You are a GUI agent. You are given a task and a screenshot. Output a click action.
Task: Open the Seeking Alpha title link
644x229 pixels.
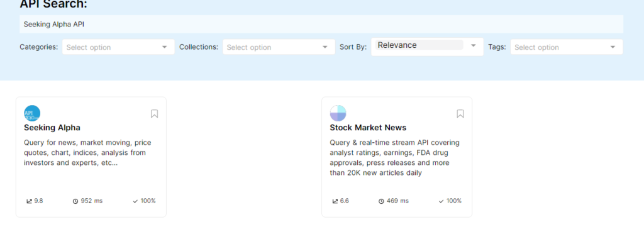click(52, 128)
